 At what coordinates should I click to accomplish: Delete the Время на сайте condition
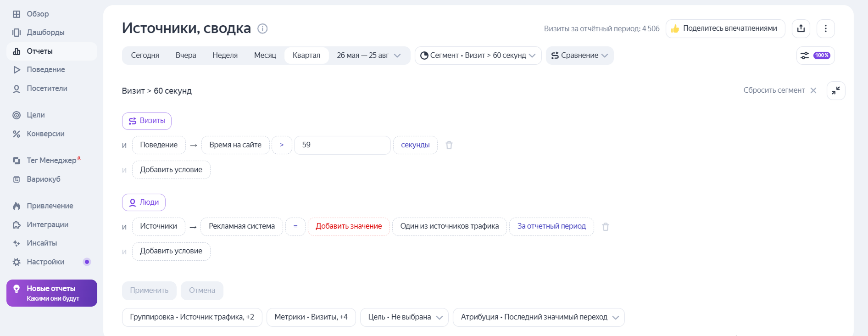point(449,145)
